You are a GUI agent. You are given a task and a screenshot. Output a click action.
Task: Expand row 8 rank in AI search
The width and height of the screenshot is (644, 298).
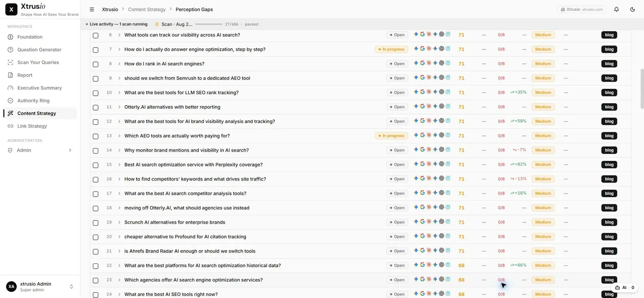119,64
